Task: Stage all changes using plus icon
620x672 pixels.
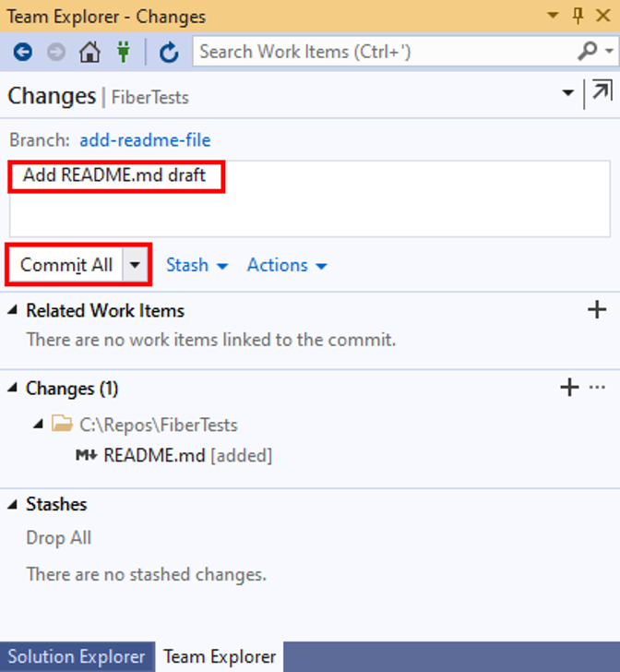Action: click(569, 388)
